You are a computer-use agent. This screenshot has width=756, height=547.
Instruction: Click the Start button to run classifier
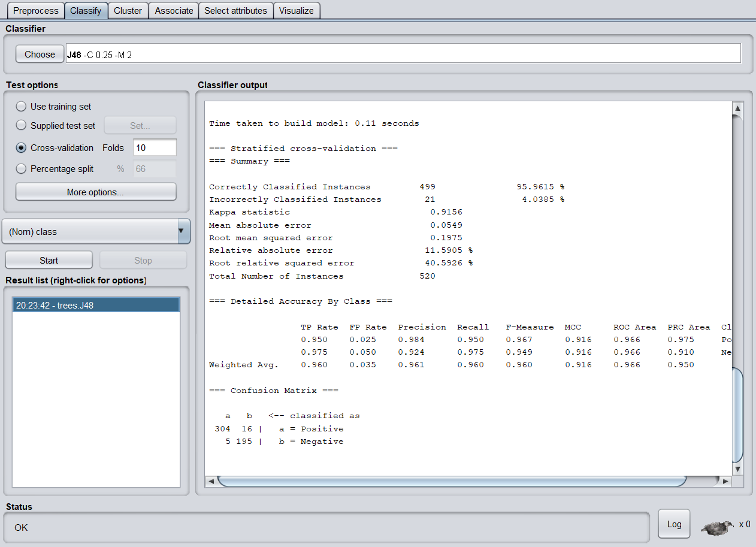pos(49,259)
